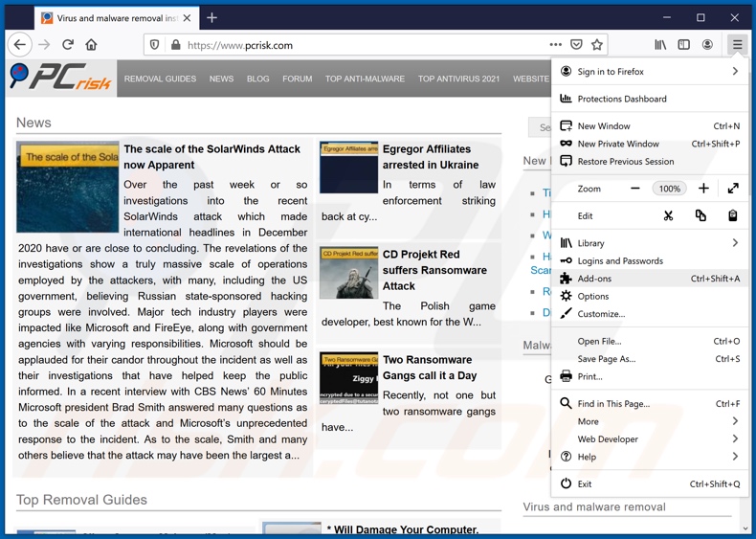Zoom out with the minus button

click(x=634, y=189)
